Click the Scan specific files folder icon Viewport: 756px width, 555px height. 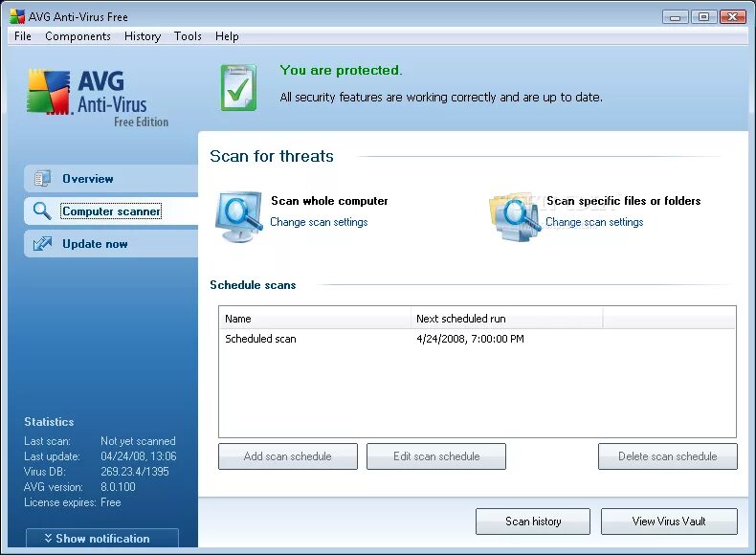(515, 217)
